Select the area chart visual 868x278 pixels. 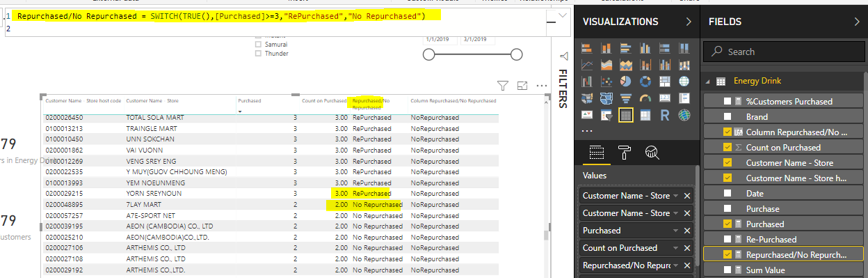(606, 65)
